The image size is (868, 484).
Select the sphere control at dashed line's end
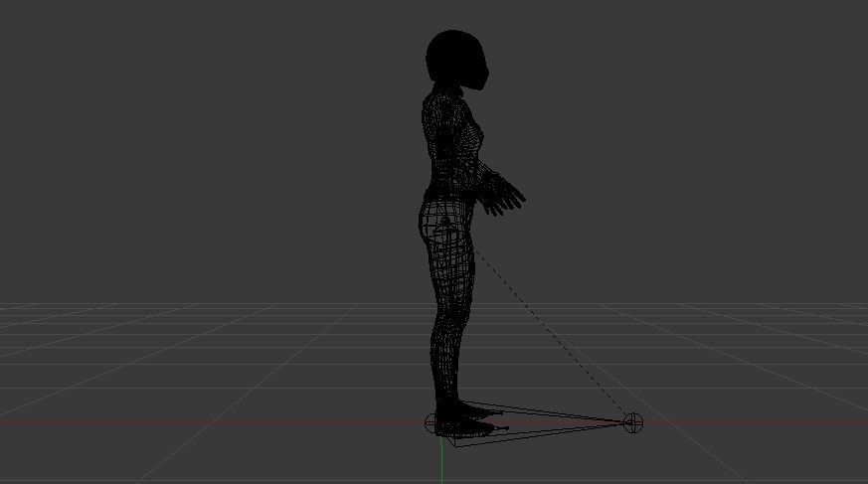632,422
